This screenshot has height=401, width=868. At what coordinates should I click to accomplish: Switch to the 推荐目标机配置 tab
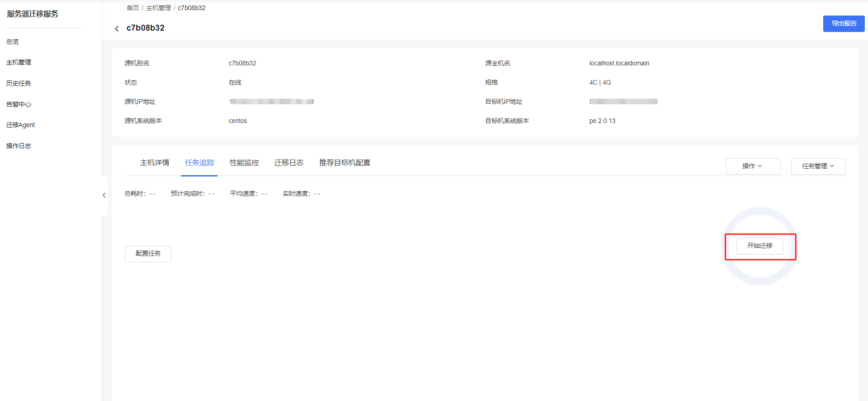tap(345, 163)
